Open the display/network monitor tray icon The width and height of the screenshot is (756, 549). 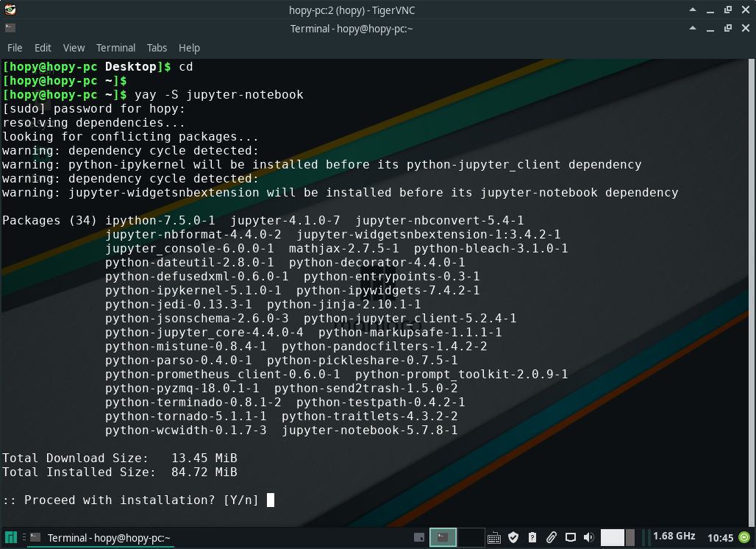[571, 537]
